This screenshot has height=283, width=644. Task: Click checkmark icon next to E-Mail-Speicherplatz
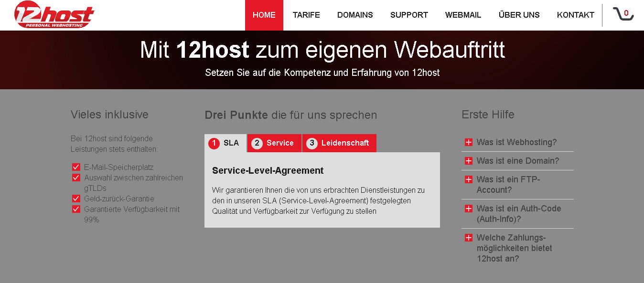76,167
